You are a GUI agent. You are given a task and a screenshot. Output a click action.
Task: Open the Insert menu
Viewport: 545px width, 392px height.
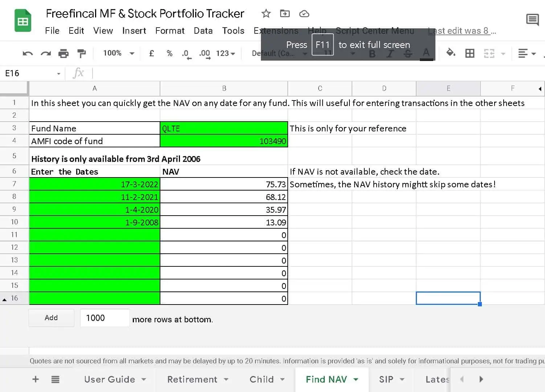pos(134,31)
